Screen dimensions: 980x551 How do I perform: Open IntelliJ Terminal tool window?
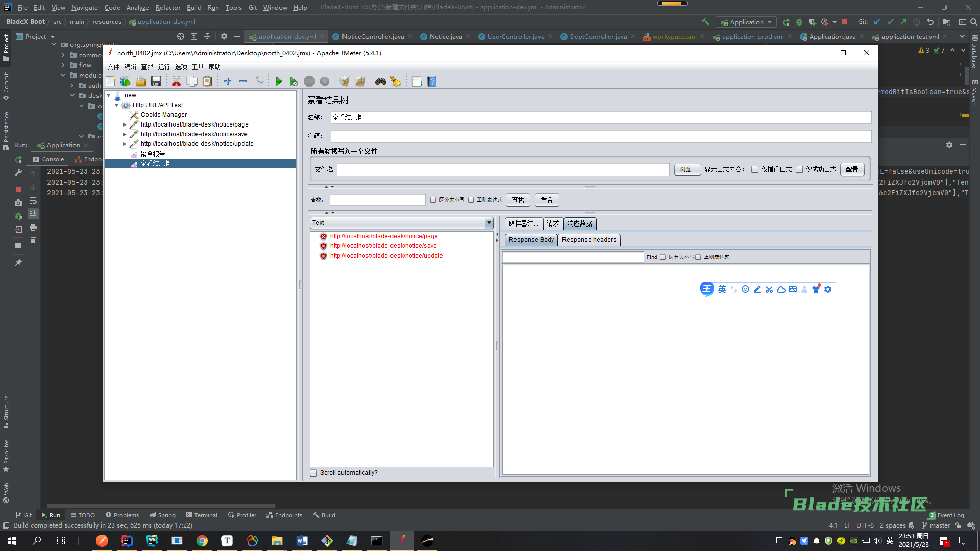point(202,515)
